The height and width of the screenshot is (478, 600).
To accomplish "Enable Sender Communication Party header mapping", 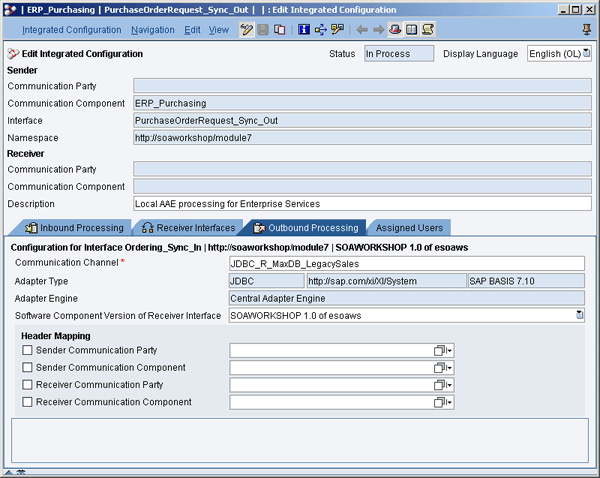I will pyautogui.click(x=27, y=351).
